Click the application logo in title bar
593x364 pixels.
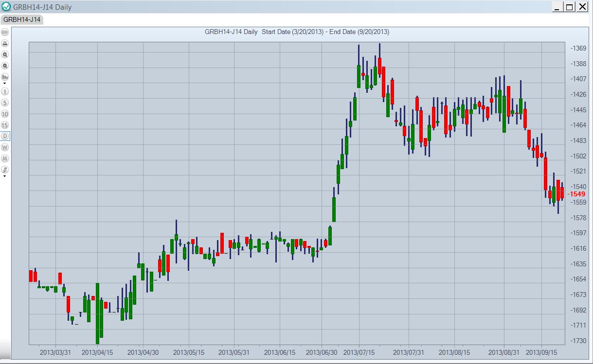click(x=6, y=6)
